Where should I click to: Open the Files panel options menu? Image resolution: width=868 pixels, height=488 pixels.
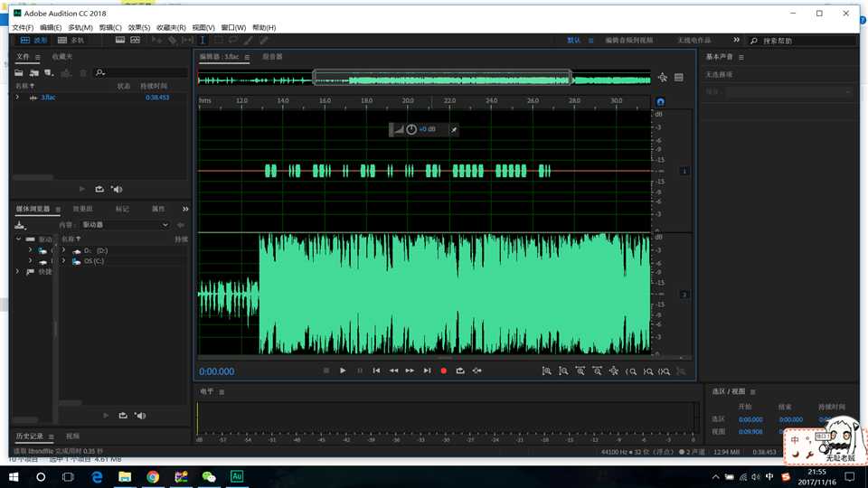(x=38, y=57)
